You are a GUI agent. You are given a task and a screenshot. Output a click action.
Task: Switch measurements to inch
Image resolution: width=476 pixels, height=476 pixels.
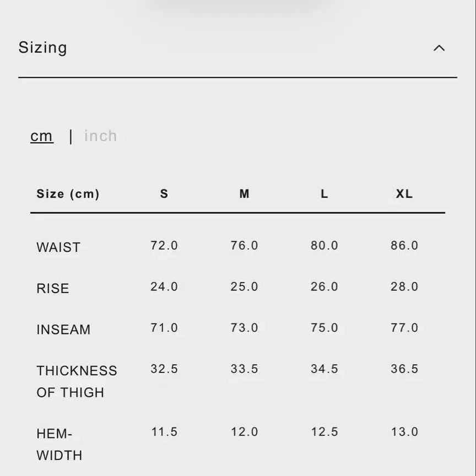(100, 136)
